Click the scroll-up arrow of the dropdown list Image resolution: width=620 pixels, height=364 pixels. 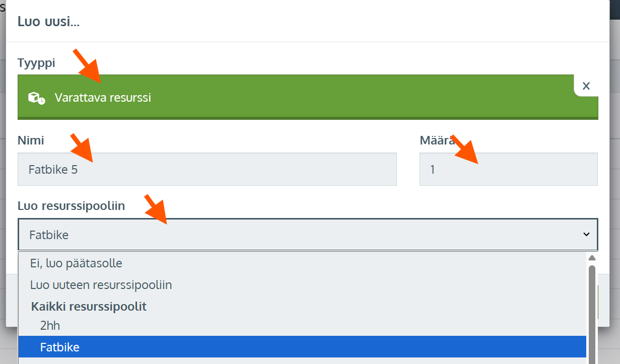pyautogui.click(x=592, y=258)
